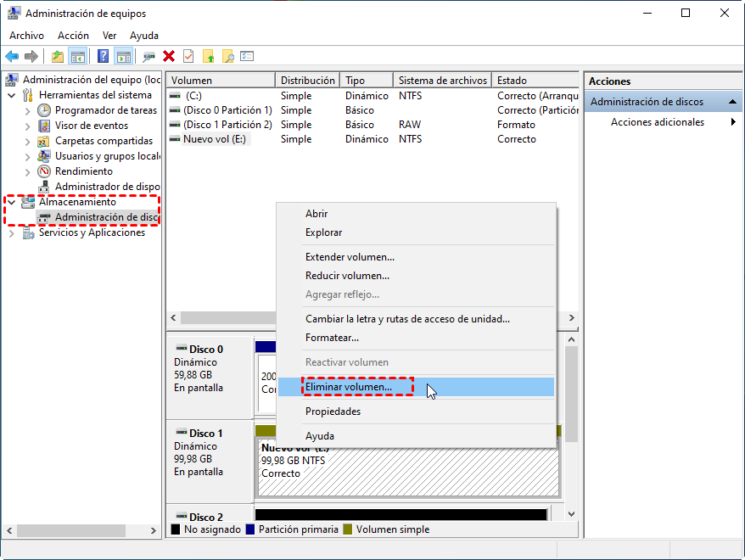Screen dimensions: 745x560
Task: Click the Administrador de dispositivos icon
Action: pyautogui.click(x=44, y=187)
